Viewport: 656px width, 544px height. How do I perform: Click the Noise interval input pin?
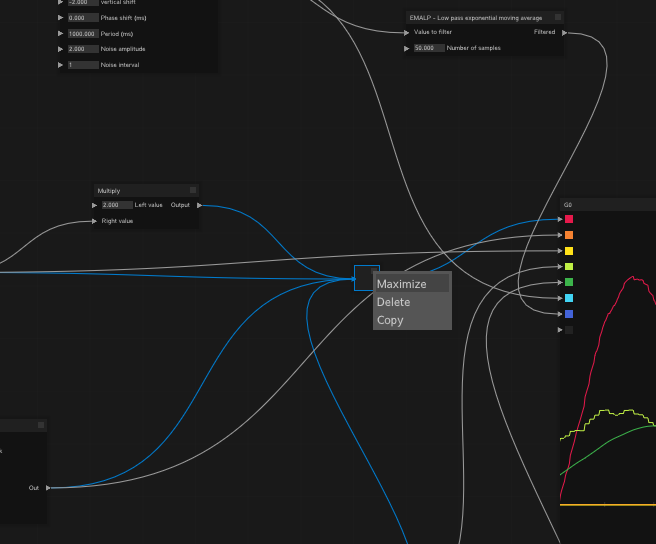pos(60,65)
